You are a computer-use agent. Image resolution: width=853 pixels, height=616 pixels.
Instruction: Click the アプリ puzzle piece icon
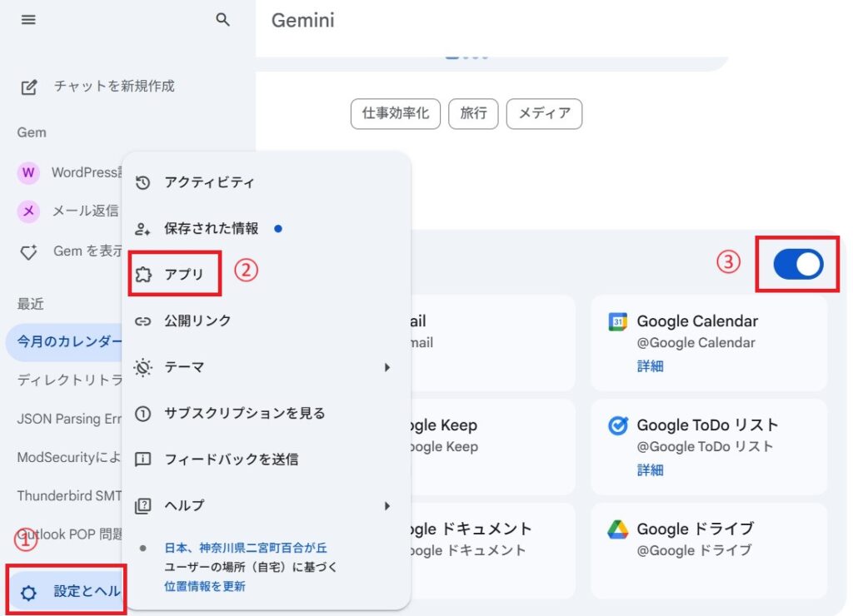coord(143,275)
